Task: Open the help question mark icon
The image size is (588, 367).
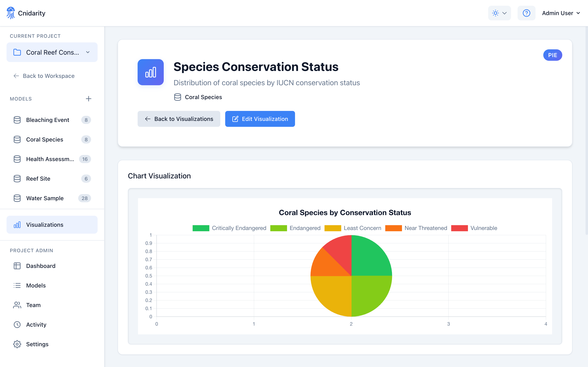Action: pyautogui.click(x=526, y=13)
